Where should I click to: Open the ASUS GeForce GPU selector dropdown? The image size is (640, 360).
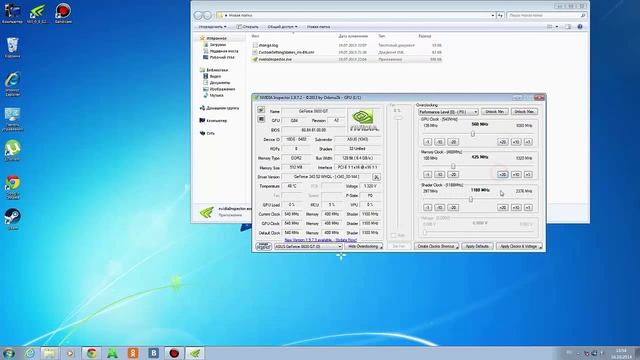click(308, 247)
